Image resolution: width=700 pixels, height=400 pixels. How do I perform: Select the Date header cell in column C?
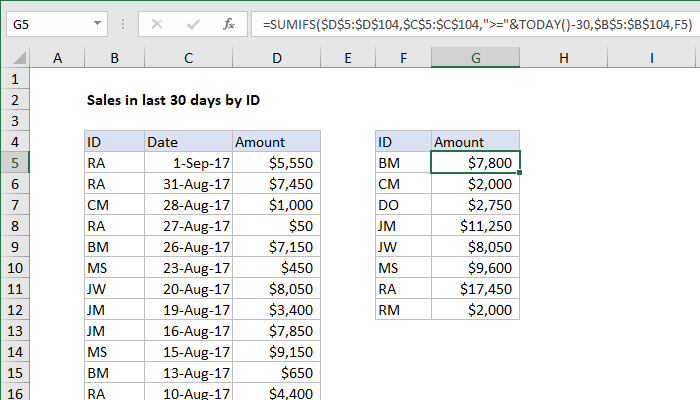click(x=188, y=142)
